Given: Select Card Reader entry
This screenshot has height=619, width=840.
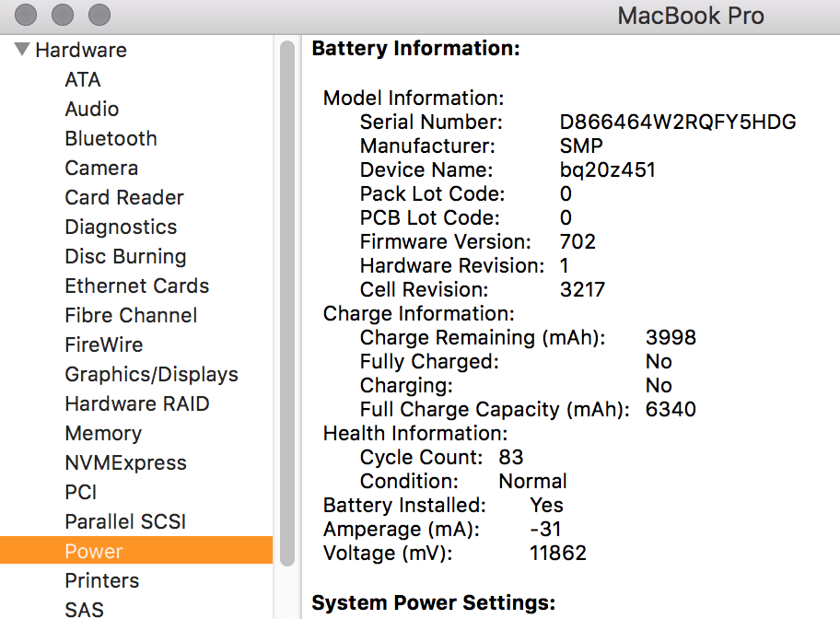Looking at the screenshot, I should [124, 198].
